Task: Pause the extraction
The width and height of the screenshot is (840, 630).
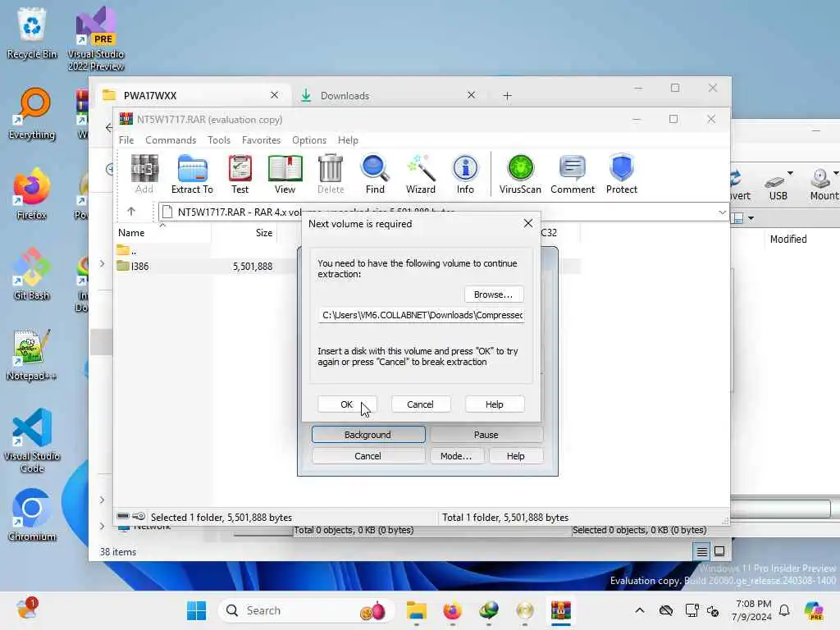Action: click(486, 435)
